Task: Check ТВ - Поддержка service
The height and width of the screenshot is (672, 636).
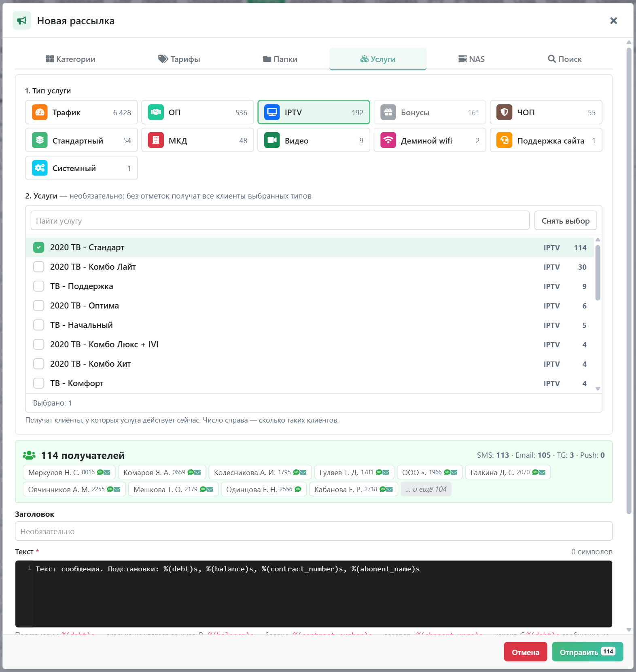Action: [39, 286]
